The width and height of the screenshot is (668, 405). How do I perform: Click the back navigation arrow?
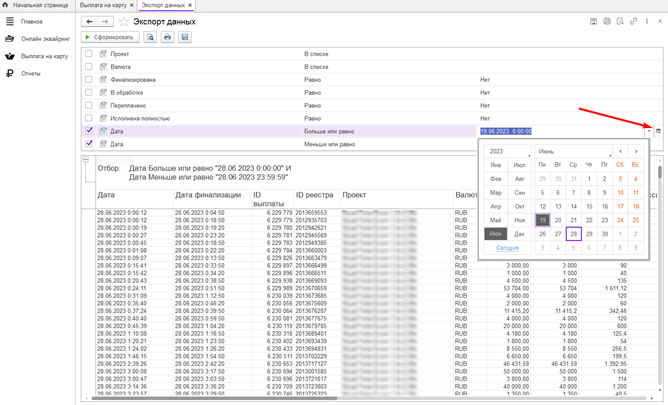(90, 21)
